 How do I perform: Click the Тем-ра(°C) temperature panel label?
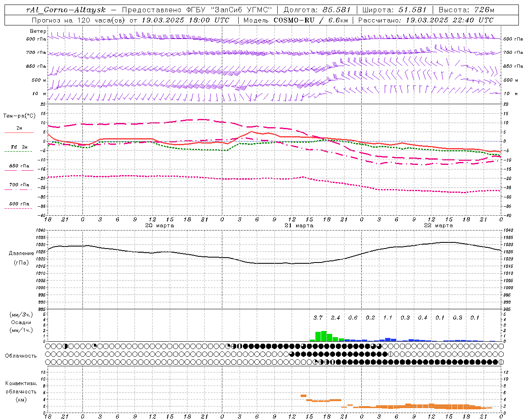(19, 116)
